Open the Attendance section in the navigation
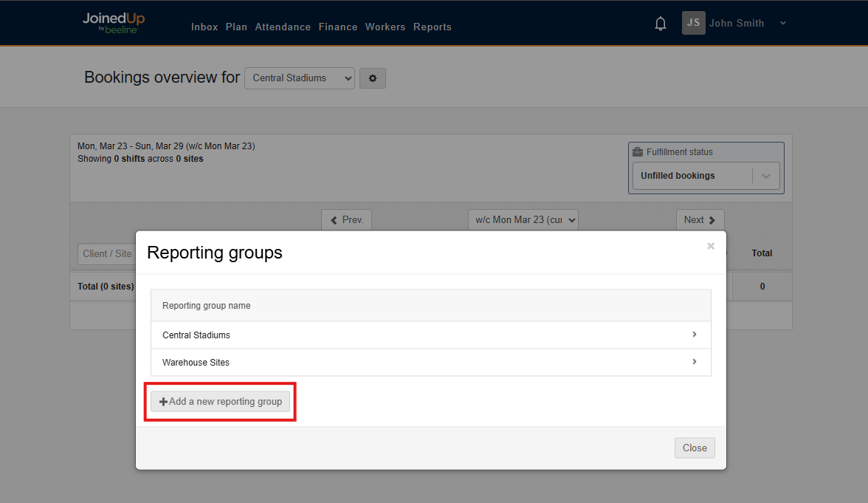This screenshot has width=868, height=503. [283, 27]
